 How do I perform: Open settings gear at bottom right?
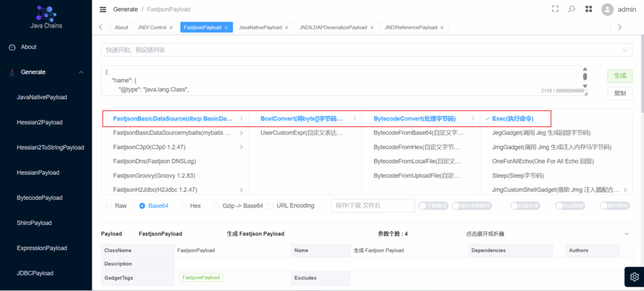pos(634,277)
